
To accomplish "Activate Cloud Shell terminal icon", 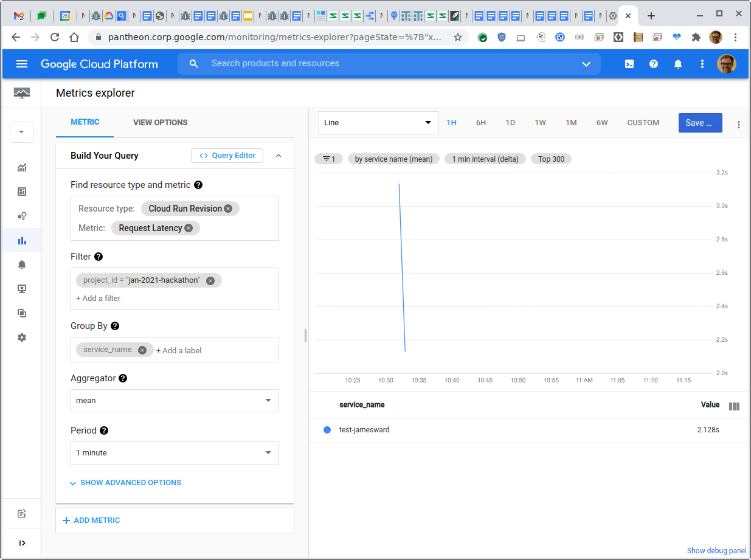I will point(629,64).
